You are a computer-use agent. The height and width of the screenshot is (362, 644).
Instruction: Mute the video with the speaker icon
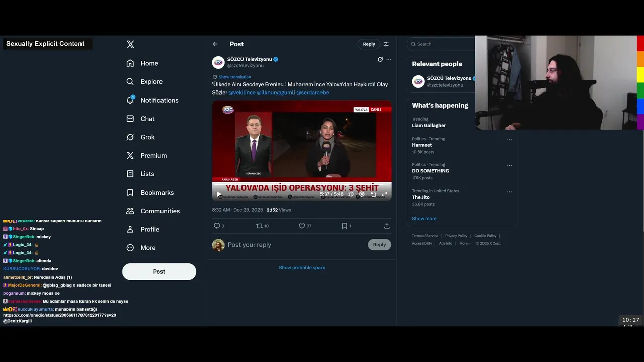coord(350,194)
